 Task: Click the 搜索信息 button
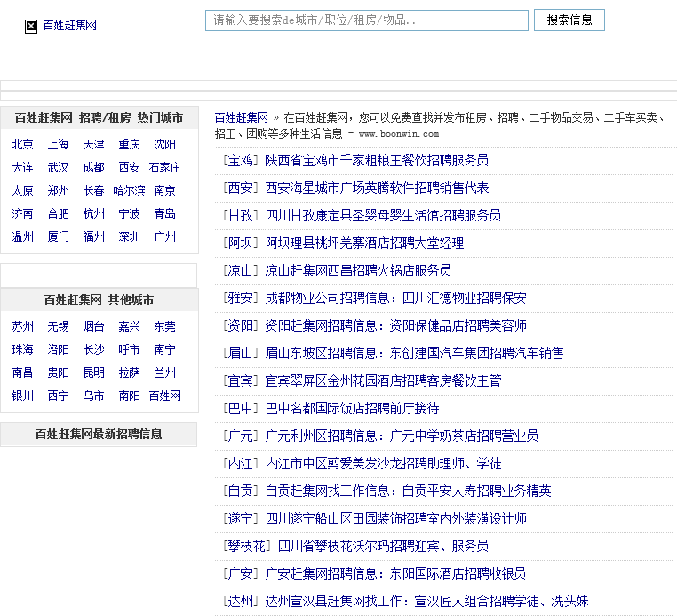[569, 20]
